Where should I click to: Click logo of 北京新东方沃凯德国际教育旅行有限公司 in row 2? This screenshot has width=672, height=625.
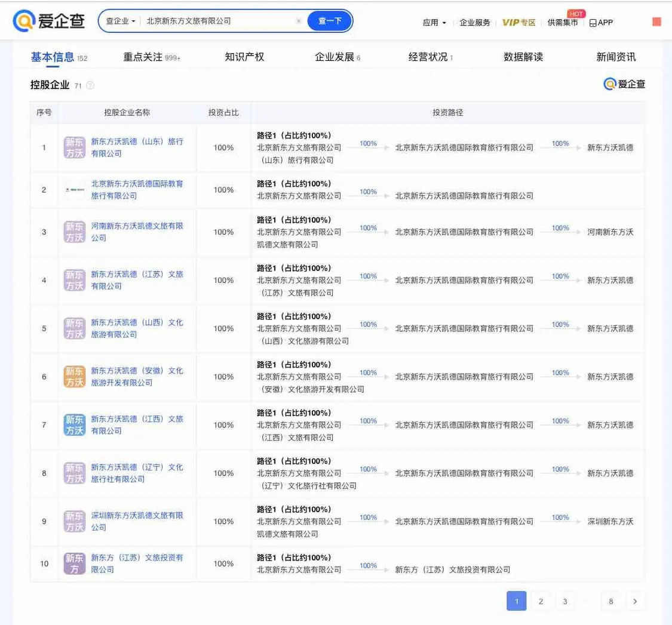coord(75,189)
